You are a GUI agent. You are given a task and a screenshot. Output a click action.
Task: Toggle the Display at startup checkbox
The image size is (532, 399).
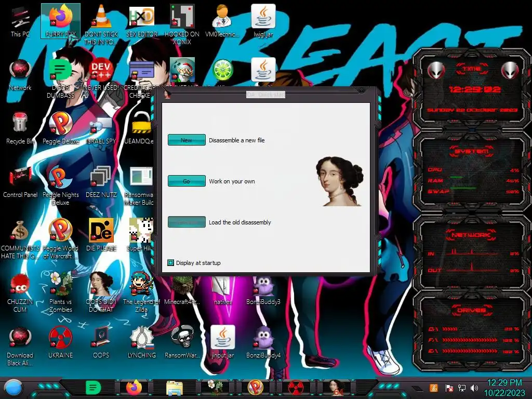click(170, 262)
